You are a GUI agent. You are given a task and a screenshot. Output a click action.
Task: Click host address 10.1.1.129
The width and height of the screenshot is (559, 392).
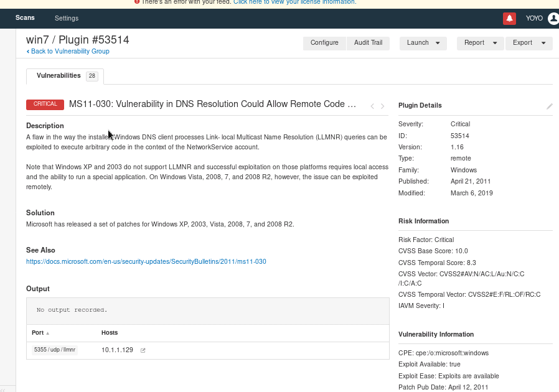tap(117, 350)
